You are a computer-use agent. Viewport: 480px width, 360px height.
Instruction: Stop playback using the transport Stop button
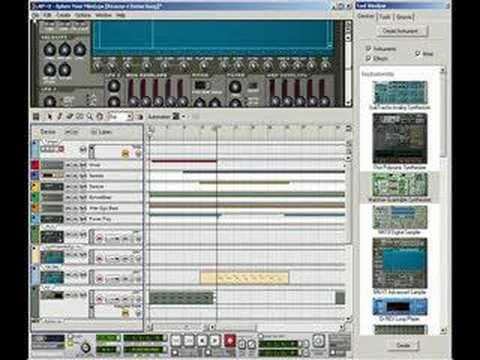202,341
